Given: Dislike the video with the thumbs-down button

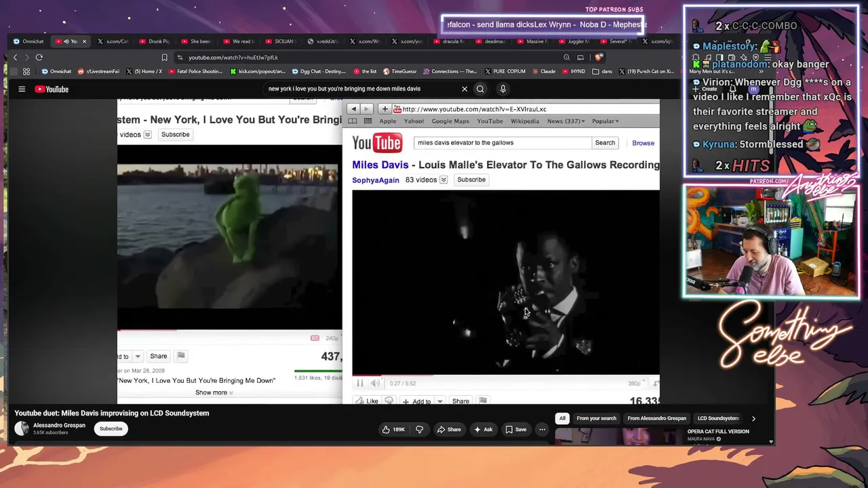Looking at the screenshot, I should click(x=419, y=430).
